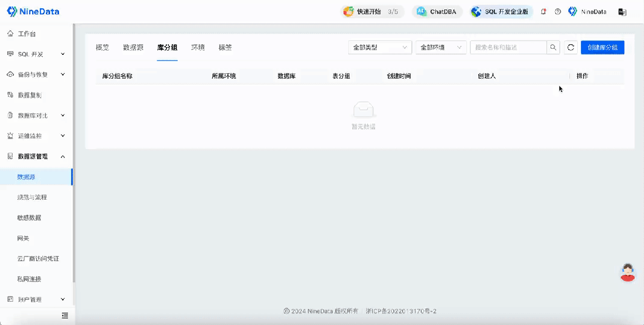644x325 pixels.
Task: Open the notification bell icon
Action: coord(543,11)
